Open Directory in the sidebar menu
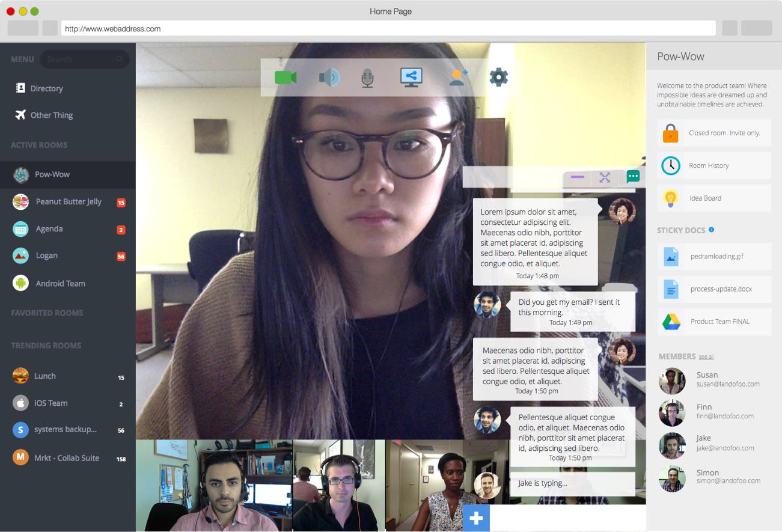Viewport: 782px width, 532px height. [x=46, y=88]
